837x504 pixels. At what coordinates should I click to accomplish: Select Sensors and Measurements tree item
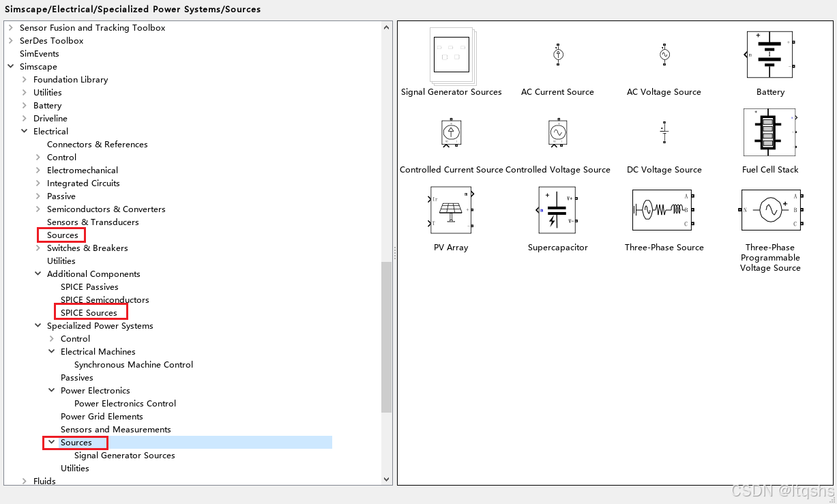click(x=116, y=430)
